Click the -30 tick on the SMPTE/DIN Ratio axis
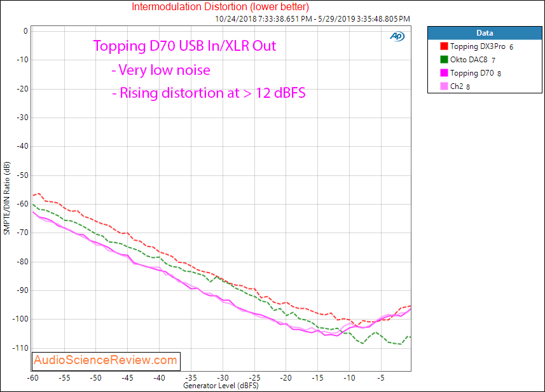 [22, 118]
